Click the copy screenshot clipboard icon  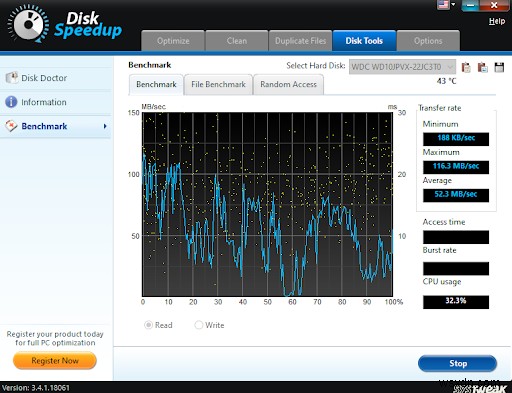[x=482, y=67]
